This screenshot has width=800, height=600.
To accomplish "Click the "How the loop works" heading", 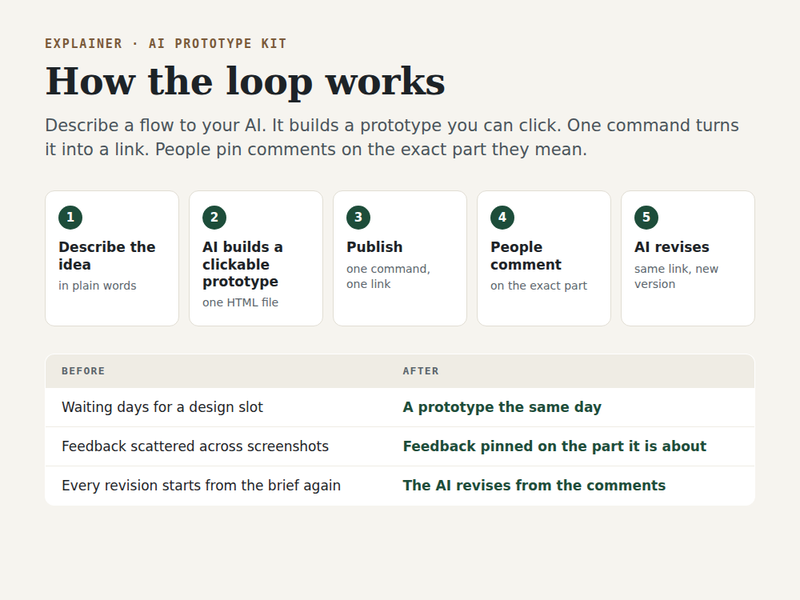I will click(245, 81).
